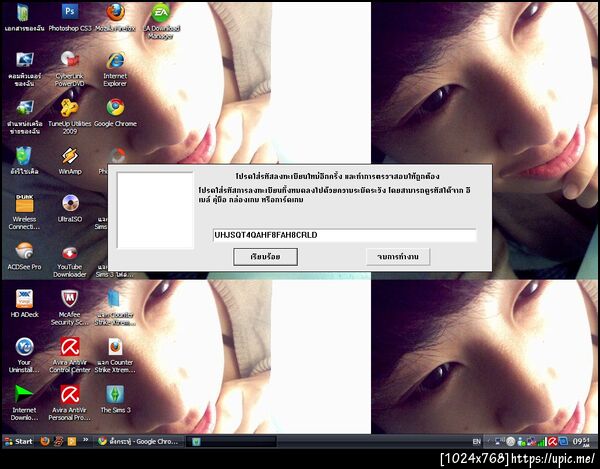Click the Firefox quick launch icon
The width and height of the screenshot is (600, 469).
45,441
